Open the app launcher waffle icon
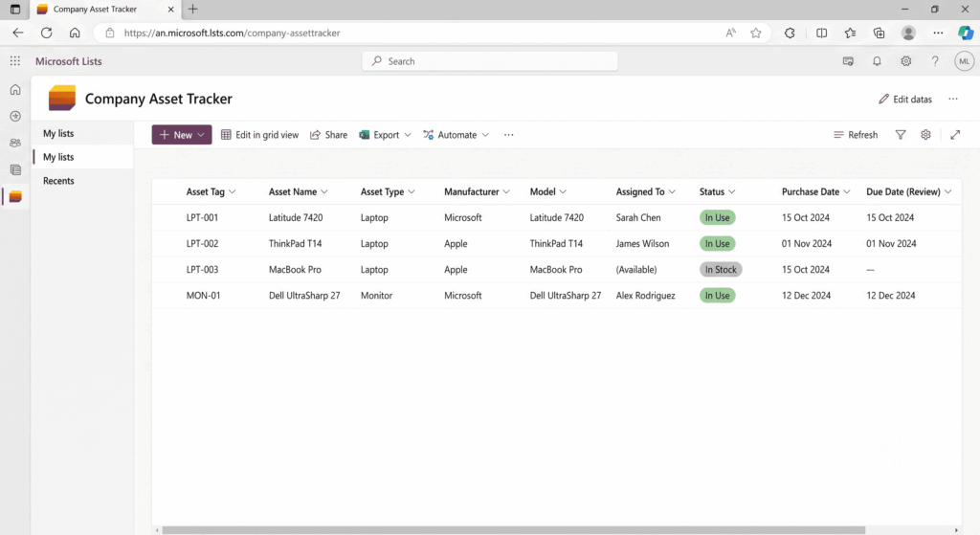The width and height of the screenshot is (980, 535). tap(15, 60)
